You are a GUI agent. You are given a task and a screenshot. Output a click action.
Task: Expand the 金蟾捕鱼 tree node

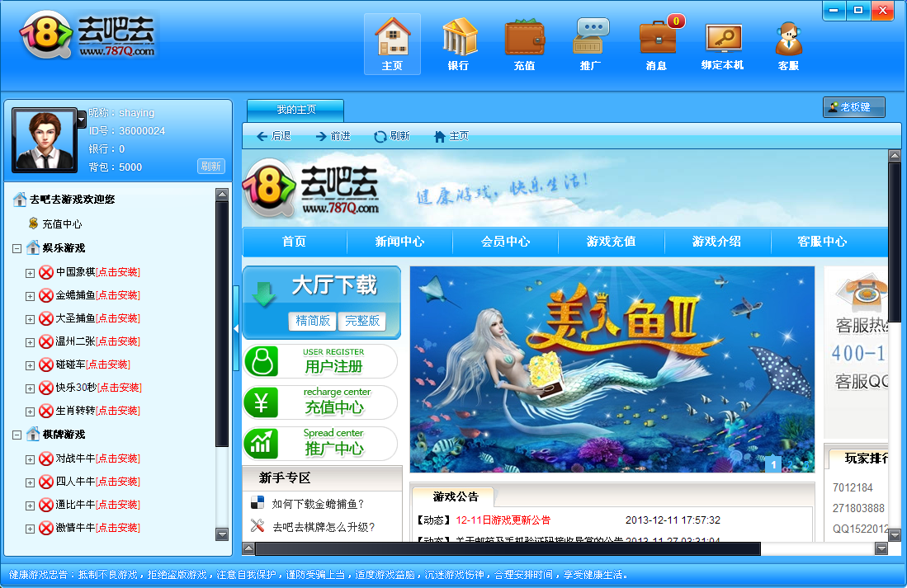point(30,296)
